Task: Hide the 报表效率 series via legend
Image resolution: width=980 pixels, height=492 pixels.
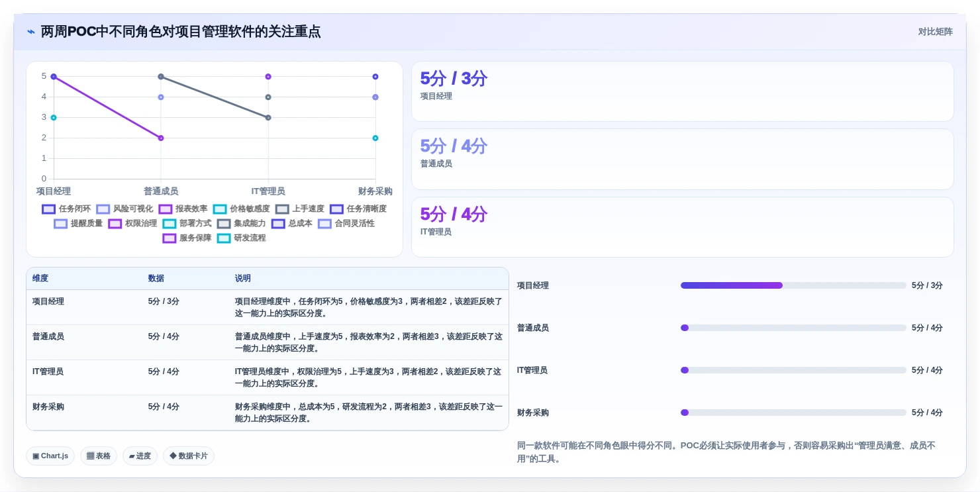Action: [183, 209]
